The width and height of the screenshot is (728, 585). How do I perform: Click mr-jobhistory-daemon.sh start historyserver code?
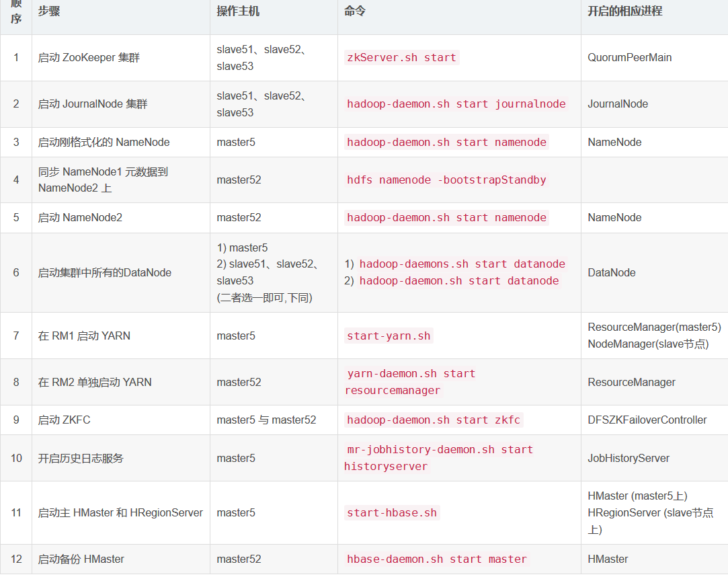tap(440, 459)
